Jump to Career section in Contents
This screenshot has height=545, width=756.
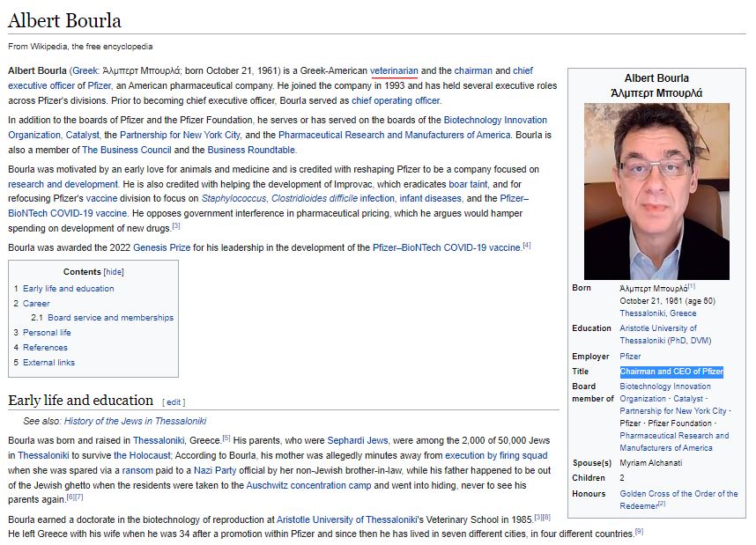pos(36,304)
